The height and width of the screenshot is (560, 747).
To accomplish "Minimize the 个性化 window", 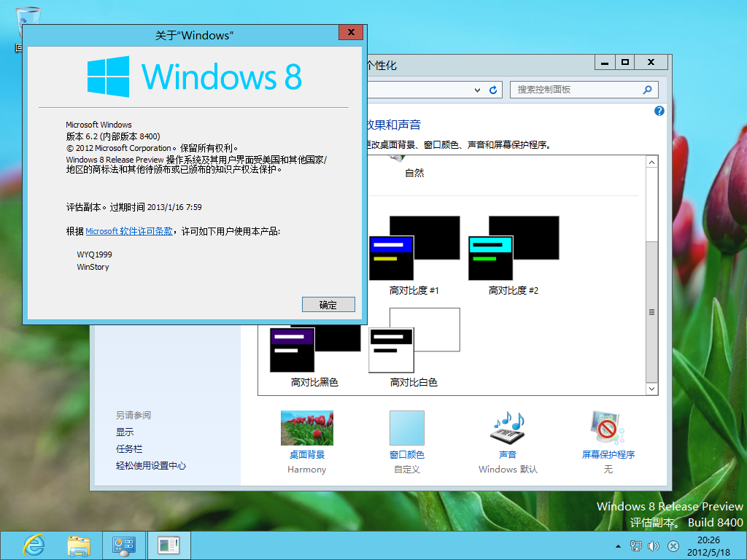I will (x=605, y=63).
